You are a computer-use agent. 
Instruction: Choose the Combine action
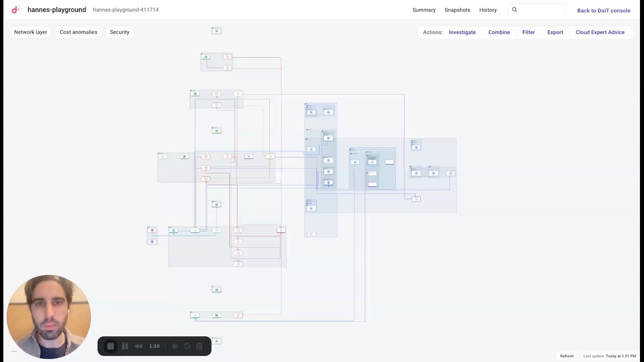pos(499,32)
